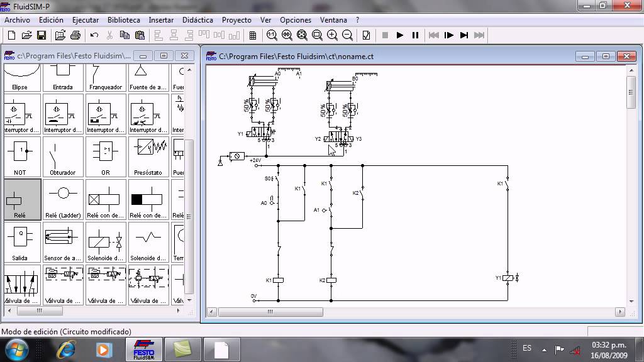This screenshot has height=362, width=644.
Task: Select the Sensor de a... component
Action: coord(63,242)
